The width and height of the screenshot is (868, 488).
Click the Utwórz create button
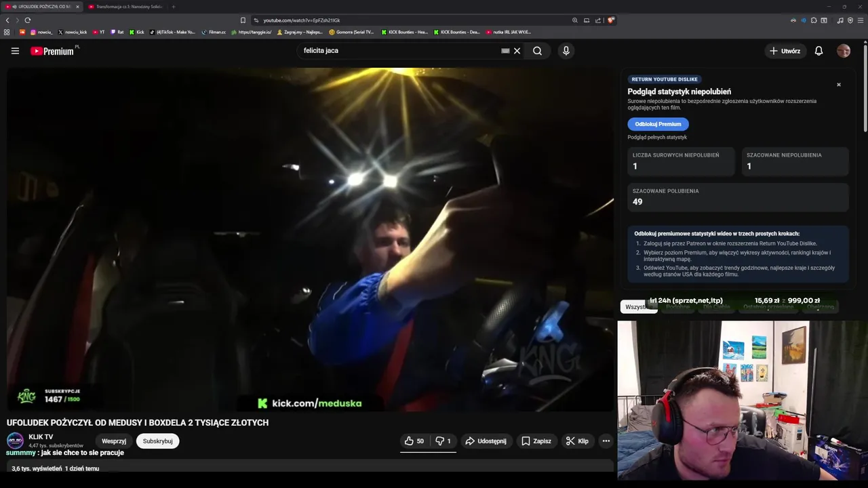pos(785,51)
